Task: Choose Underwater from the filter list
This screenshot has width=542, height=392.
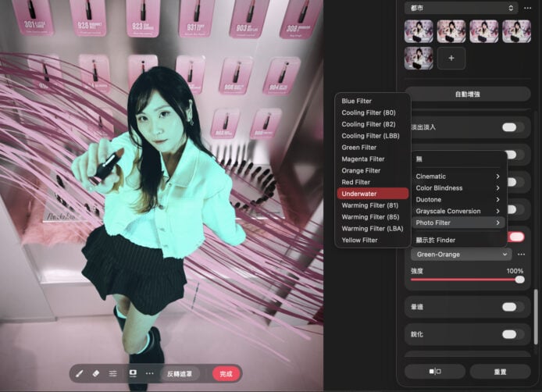Action: [372, 194]
